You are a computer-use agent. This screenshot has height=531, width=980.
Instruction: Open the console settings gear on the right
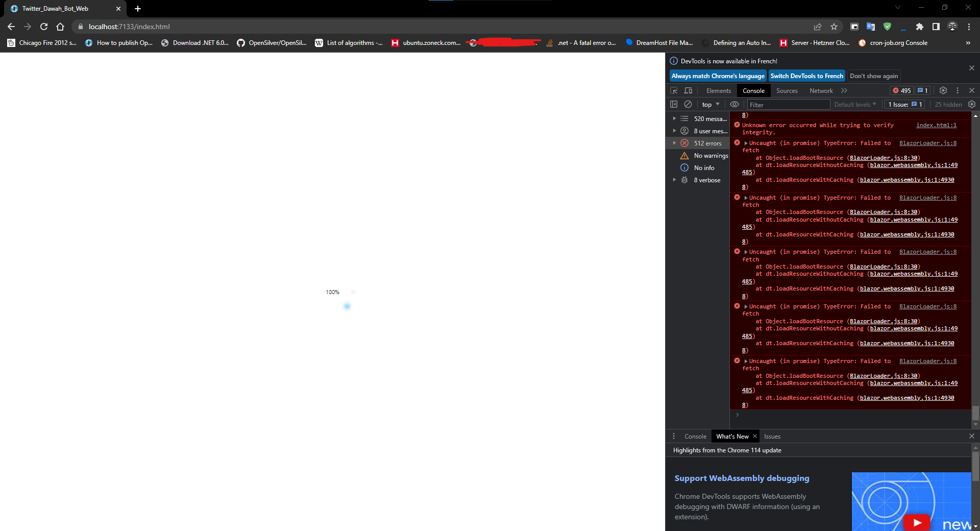click(x=972, y=104)
